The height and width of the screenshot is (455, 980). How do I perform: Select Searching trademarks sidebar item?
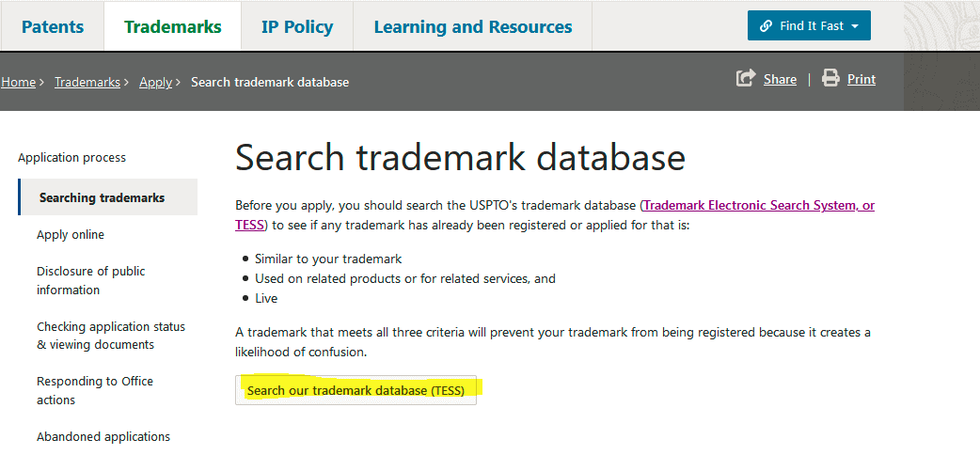coord(108,197)
